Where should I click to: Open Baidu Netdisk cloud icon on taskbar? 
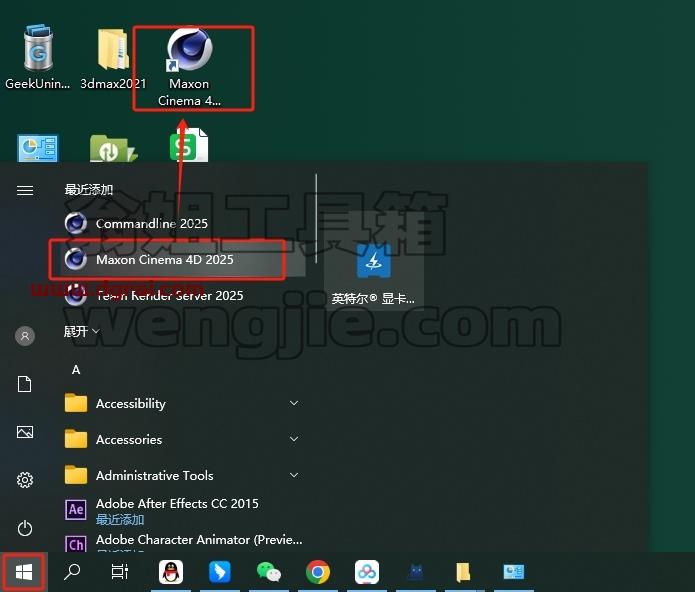367,572
